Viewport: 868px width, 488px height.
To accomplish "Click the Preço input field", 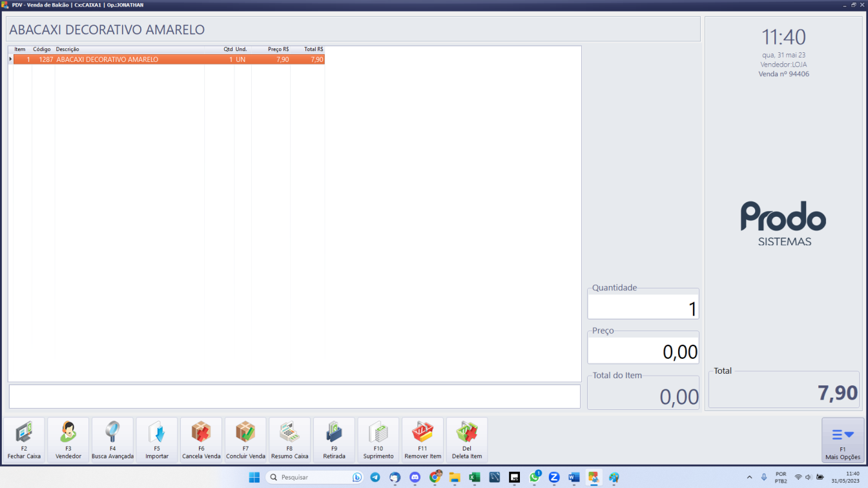I will (x=643, y=351).
